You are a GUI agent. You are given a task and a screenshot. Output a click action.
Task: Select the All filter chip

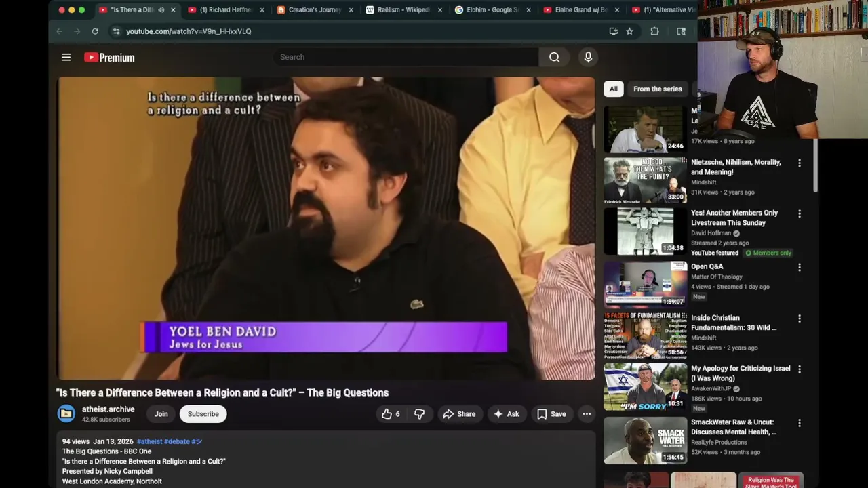[x=613, y=89]
